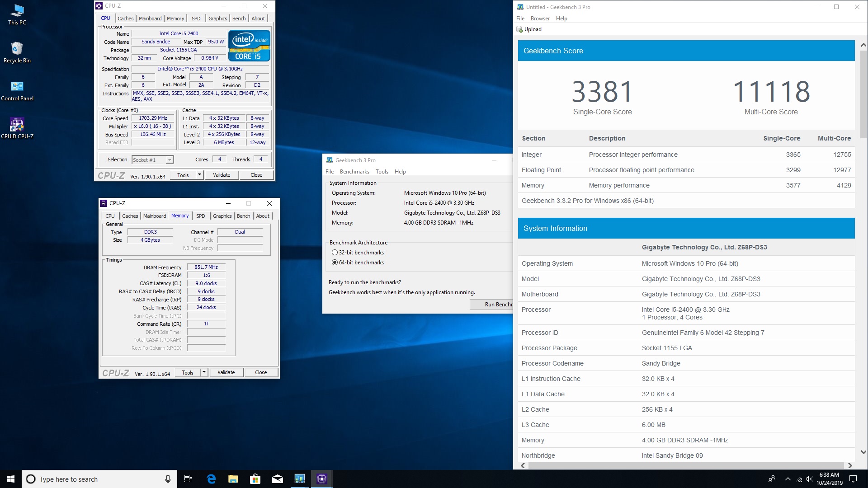Switch to CPU tab in lower CPU-Z

(x=110, y=216)
